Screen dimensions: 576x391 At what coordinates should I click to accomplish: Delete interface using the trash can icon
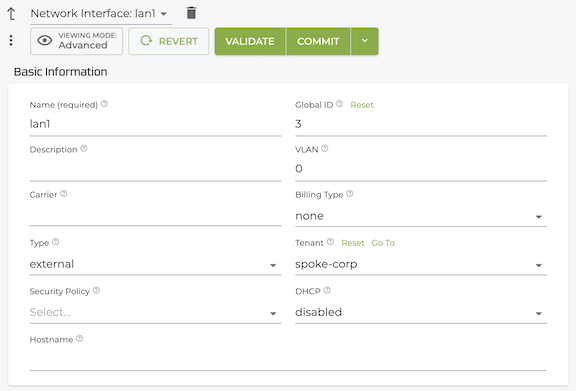(191, 13)
